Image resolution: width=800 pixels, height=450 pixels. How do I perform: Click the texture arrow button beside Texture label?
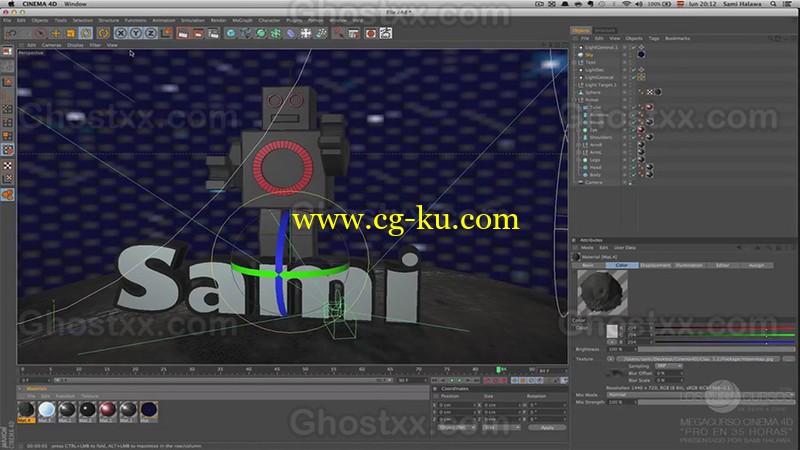click(611, 359)
